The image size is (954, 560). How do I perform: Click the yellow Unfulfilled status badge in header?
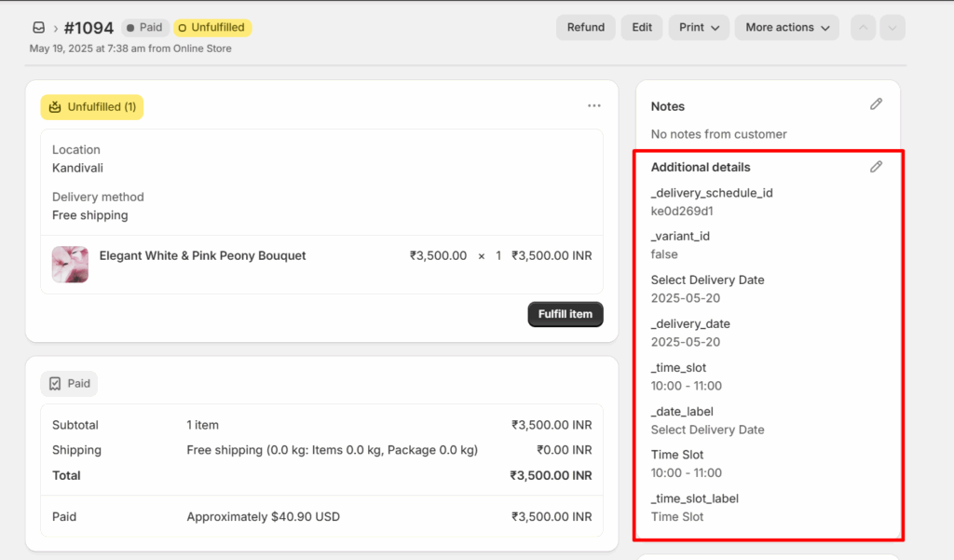pos(212,28)
